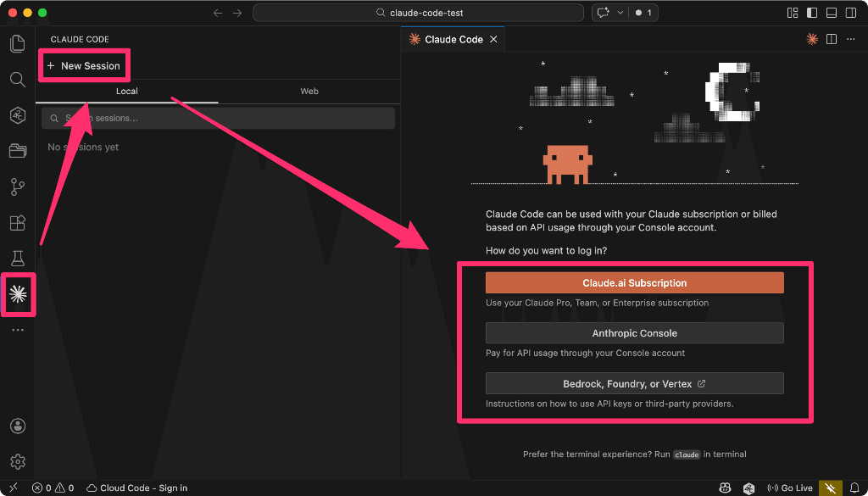Click the claude-code-test command center box
Image resolution: width=868 pixels, height=496 pixels.
coord(418,13)
